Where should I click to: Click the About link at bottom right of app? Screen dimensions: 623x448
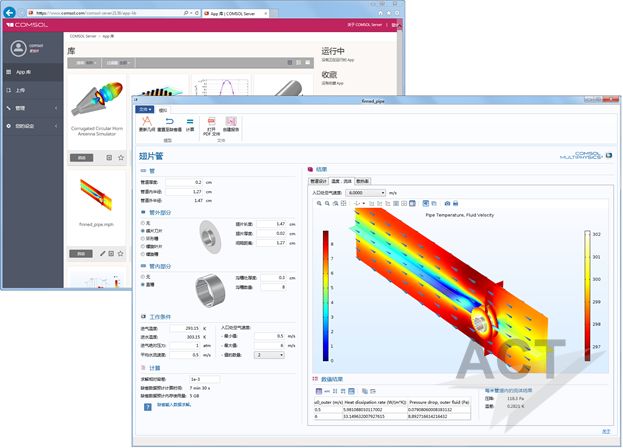tap(606, 431)
